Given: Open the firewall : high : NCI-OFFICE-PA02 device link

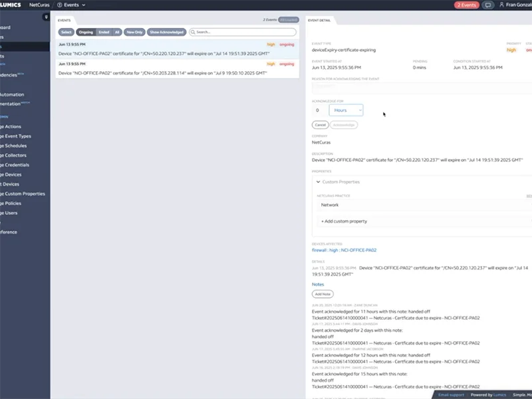Looking at the screenshot, I should 344,251.
